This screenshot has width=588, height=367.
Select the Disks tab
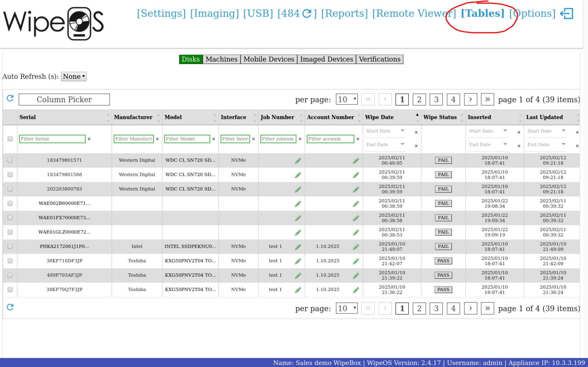pyautogui.click(x=191, y=59)
